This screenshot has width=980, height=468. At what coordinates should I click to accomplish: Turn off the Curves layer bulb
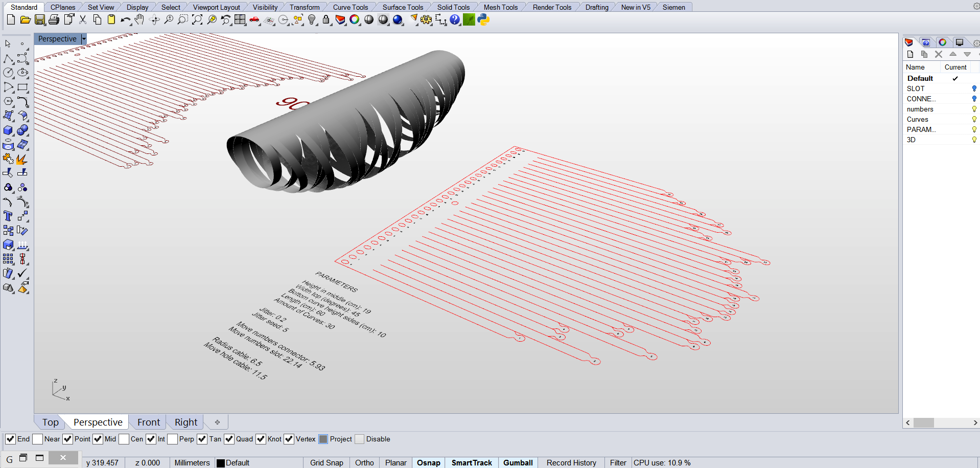pyautogui.click(x=974, y=119)
